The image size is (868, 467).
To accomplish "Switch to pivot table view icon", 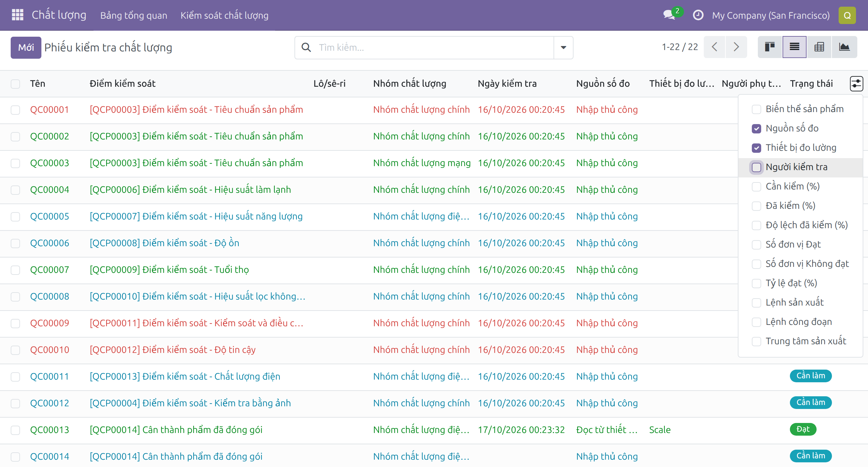I will pos(819,47).
